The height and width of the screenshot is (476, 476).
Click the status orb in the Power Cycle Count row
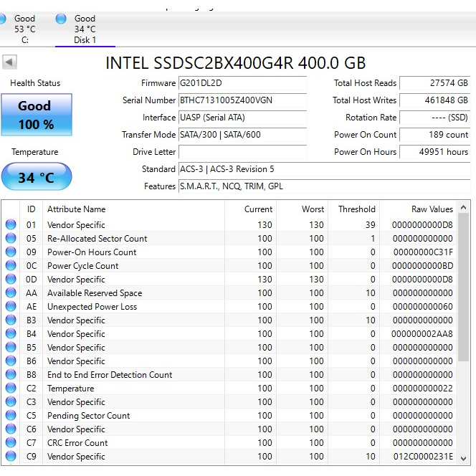(11, 266)
